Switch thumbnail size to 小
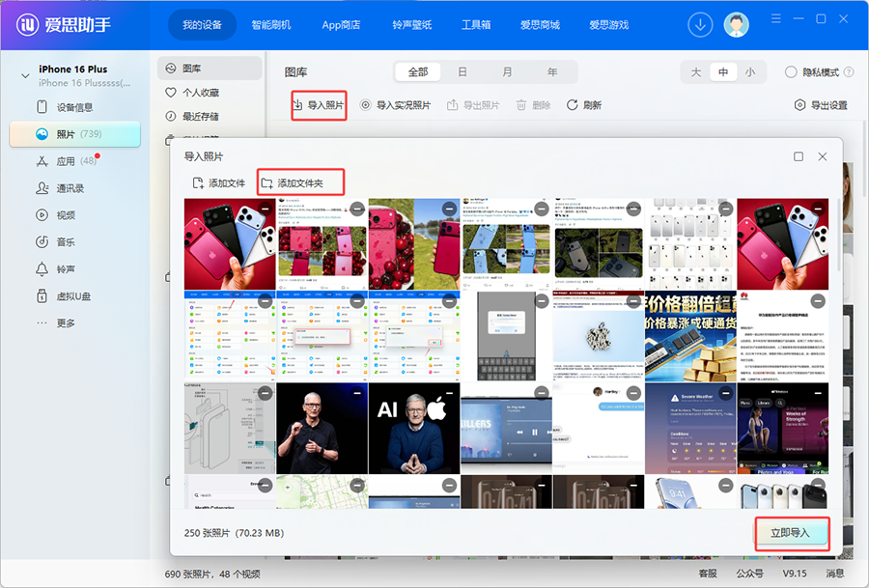Screen dimensions: 869x588 tap(750, 72)
